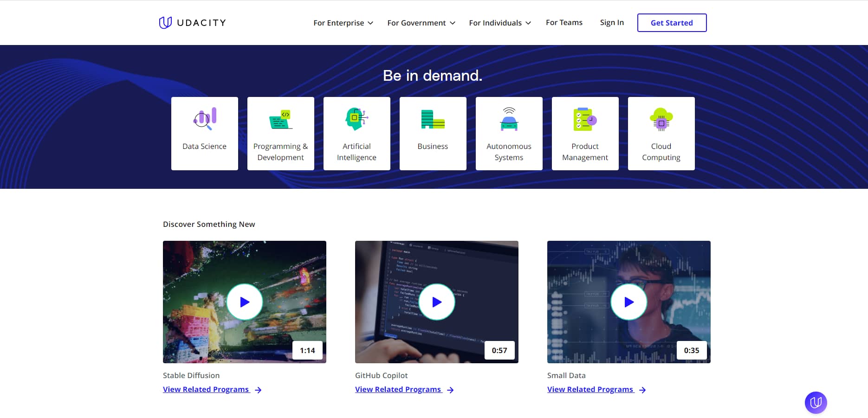Open the Product Management clipboard icon
This screenshot has width=868, height=418.
point(585,119)
